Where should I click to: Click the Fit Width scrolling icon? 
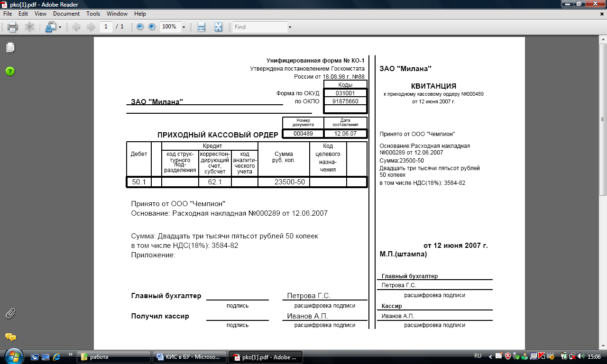pyautogui.click(x=201, y=27)
